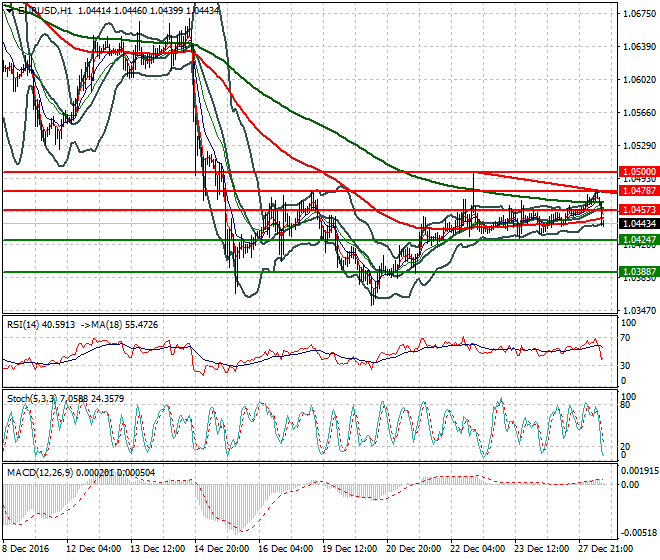Click the 1.05290 price scale value
This screenshot has height=560, width=660.
pyautogui.click(x=639, y=146)
